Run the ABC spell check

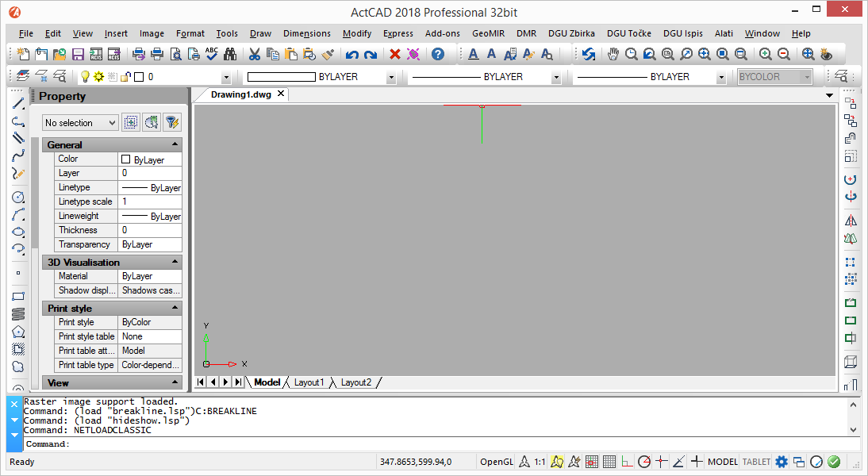(212, 54)
